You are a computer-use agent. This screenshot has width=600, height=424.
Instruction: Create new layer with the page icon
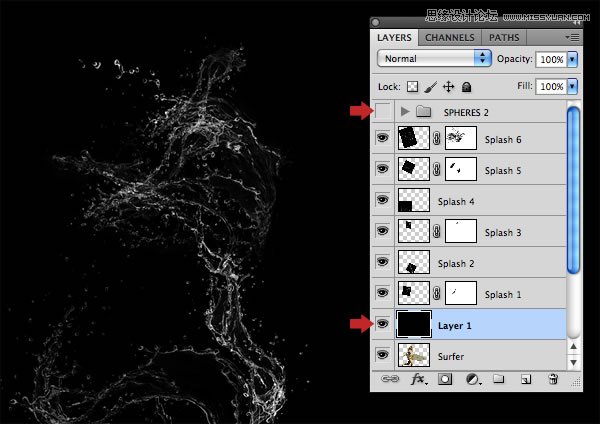pos(526,380)
